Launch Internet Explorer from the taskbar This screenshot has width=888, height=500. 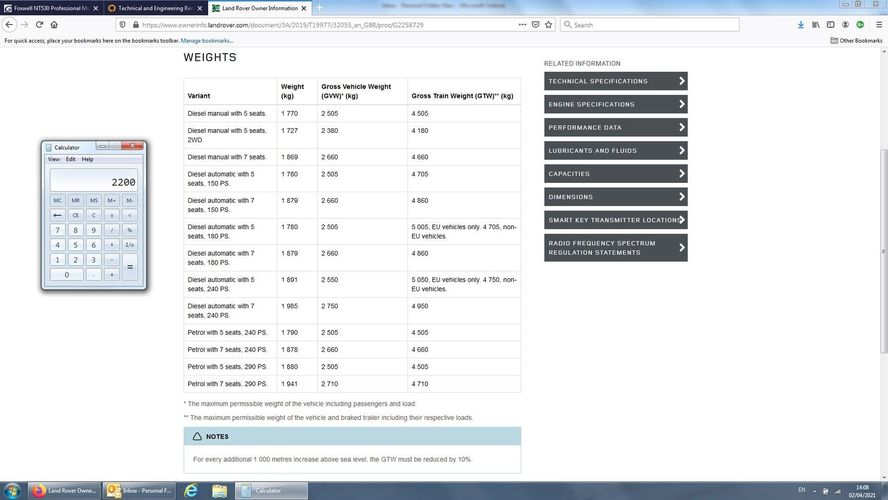tap(191, 490)
